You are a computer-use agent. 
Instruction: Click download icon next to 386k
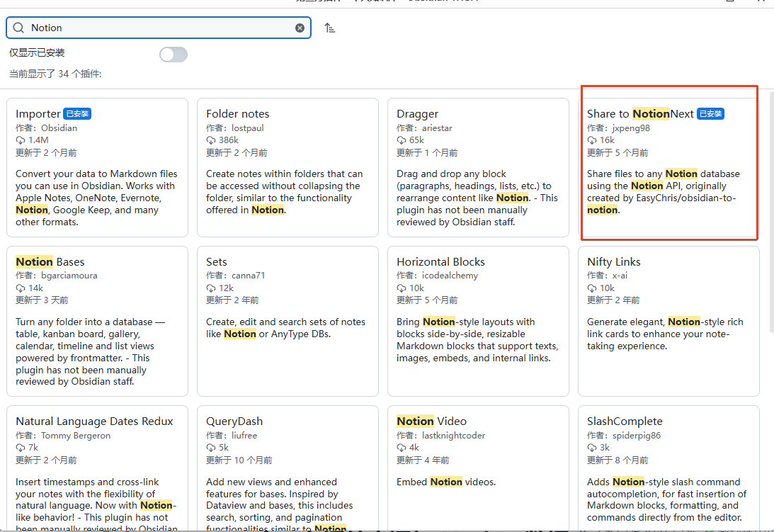tap(211, 140)
